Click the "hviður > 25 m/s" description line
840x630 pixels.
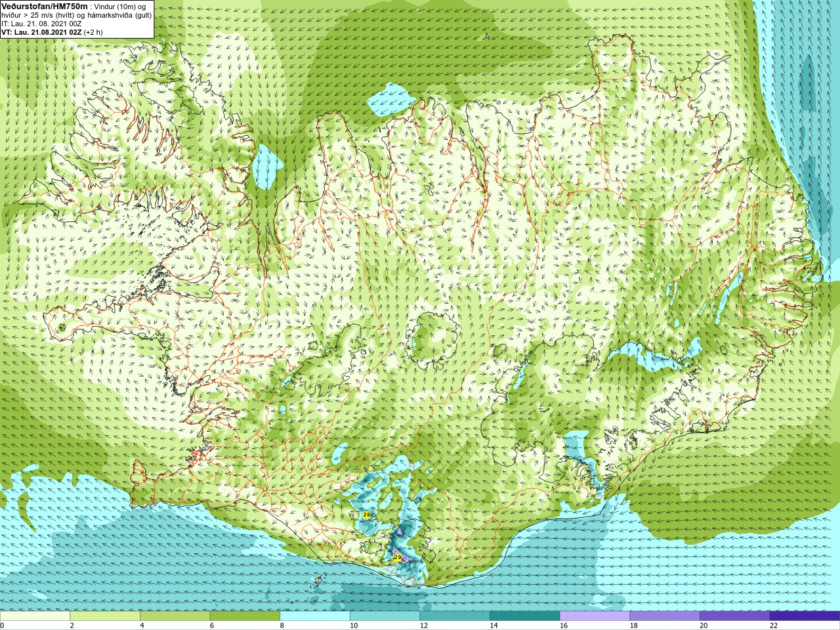(x=76, y=15)
